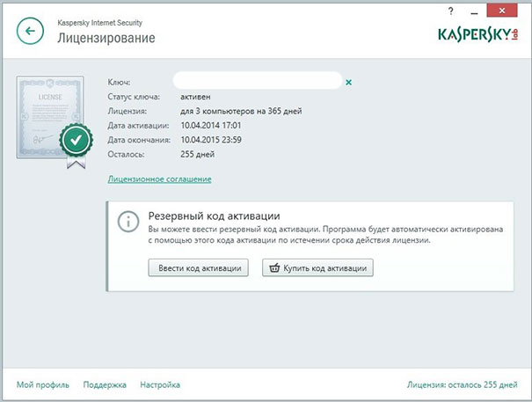The image size is (532, 402).
Task: Click the basket icon on the buy button
Action: coord(274,267)
